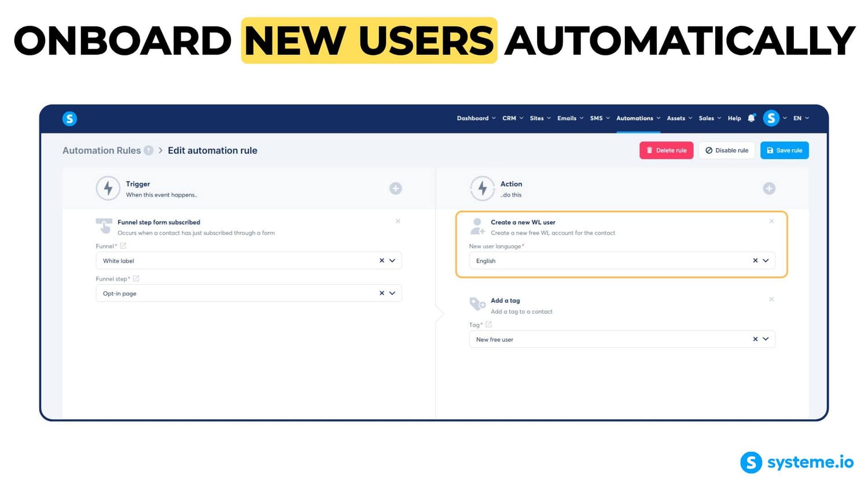This screenshot has width=868, height=488.
Task: Add a new trigger with the plus icon
Action: point(396,188)
